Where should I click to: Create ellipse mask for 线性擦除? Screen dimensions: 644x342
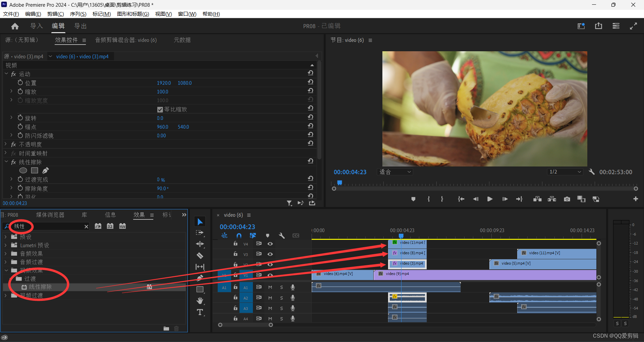tap(23, 170)
